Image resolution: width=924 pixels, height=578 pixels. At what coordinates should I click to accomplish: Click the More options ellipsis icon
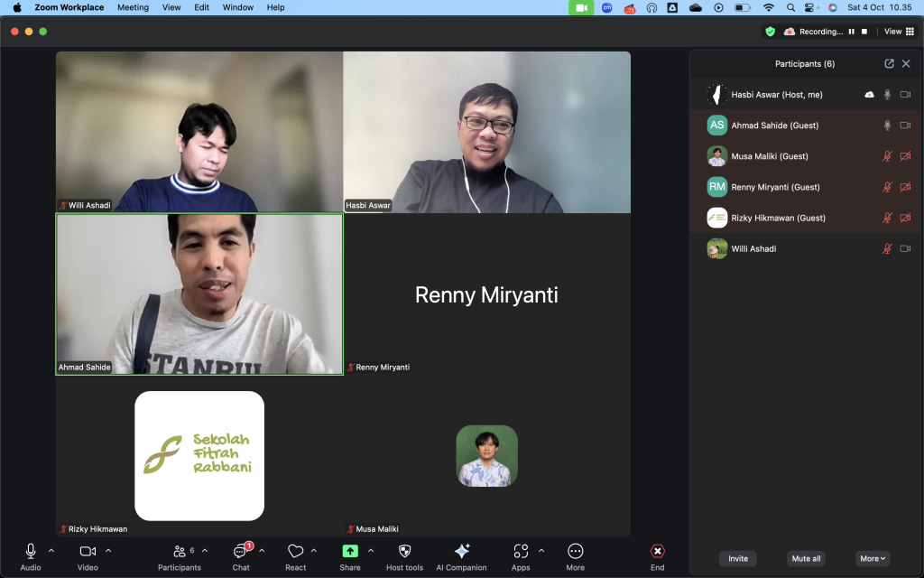point(575,552)
